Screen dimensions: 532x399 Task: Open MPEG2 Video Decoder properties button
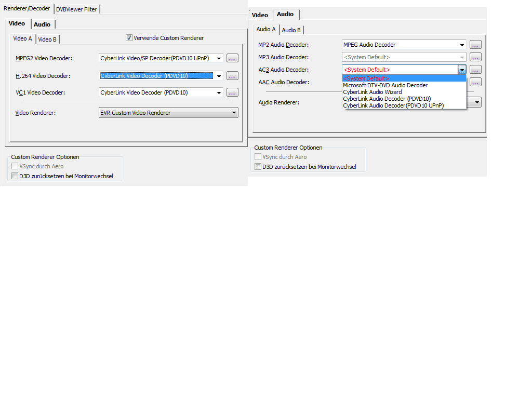pyautogui.click(x=232, y=58)
